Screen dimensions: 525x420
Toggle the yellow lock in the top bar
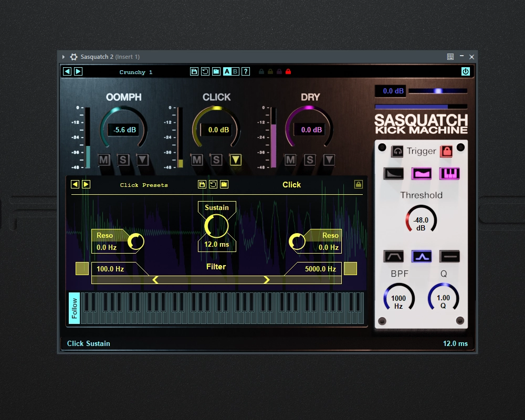tap(270, 71)
